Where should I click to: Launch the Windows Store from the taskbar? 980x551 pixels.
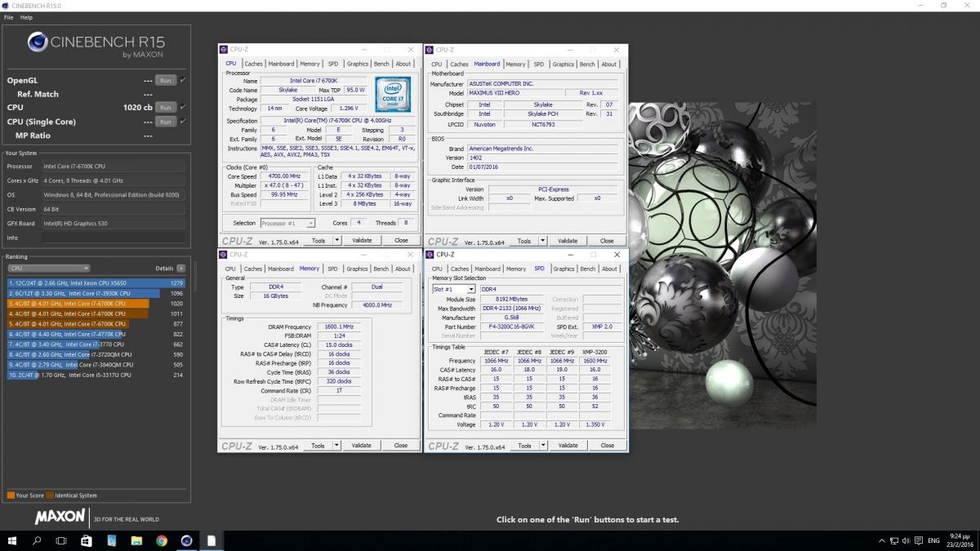(x=87, y=540)
